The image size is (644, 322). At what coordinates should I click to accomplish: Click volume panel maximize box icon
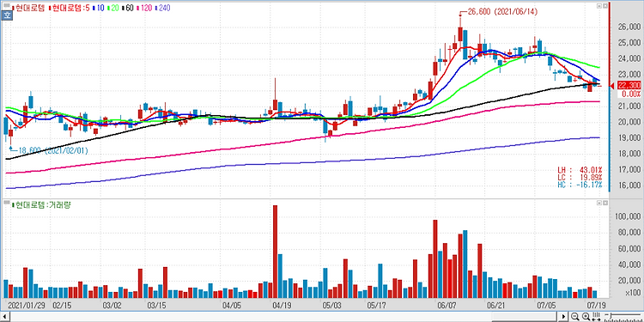click(x=605, y=204)
